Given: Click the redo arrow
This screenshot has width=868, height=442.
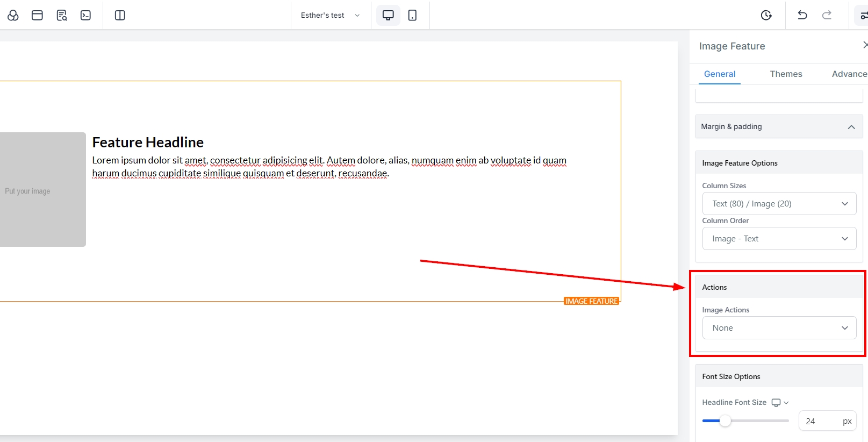Looking at the screenshot, I should (x=827, y=15).
